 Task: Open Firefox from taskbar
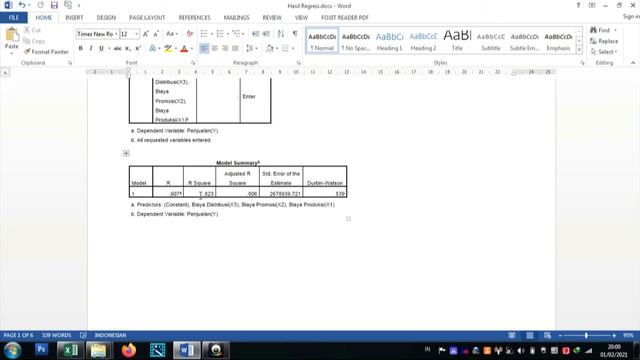[x=129, y=350]
